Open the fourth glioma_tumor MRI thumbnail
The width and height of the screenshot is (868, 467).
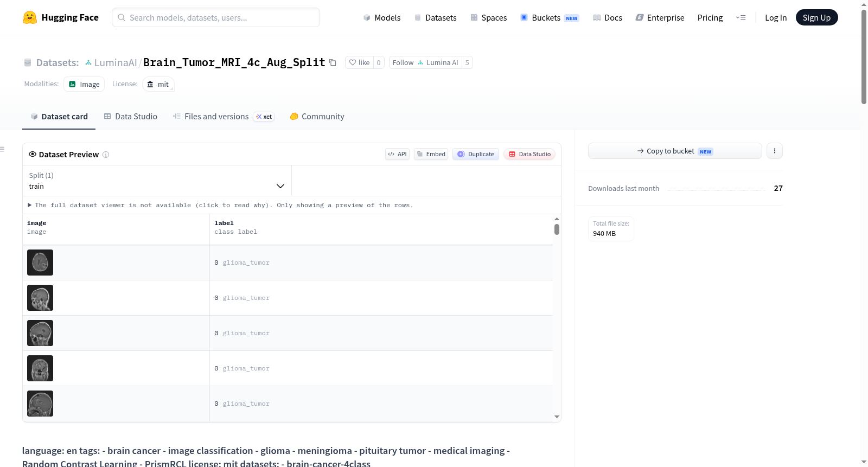point(40,368)
